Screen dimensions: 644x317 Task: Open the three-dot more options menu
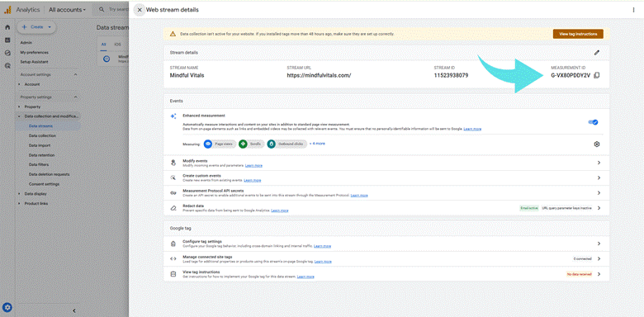[634, 10]
